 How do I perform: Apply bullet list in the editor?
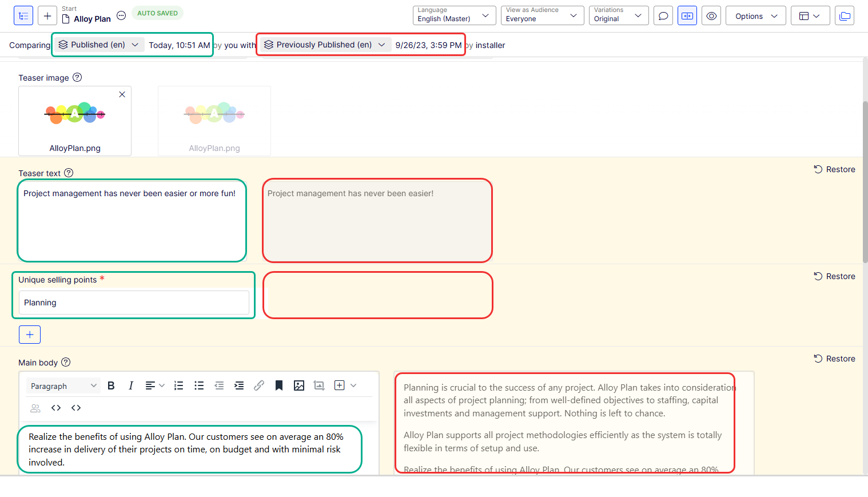(x=199, y=386)
